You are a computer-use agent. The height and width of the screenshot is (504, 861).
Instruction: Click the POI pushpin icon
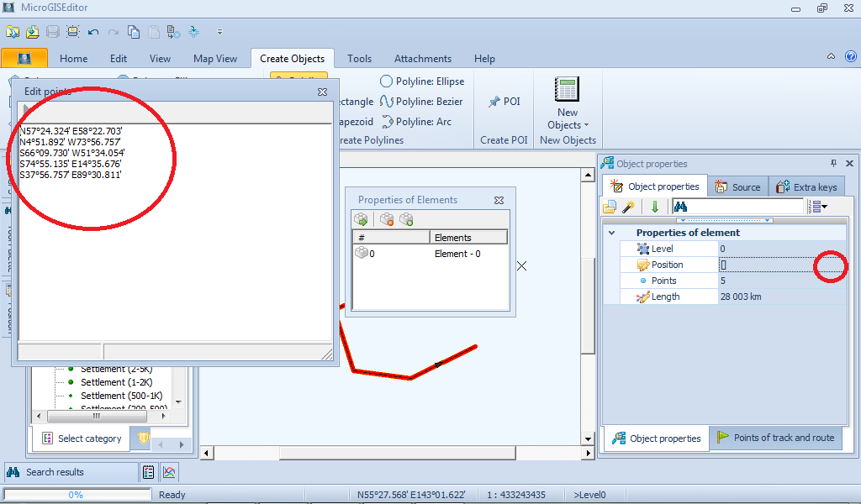(494, 102)
